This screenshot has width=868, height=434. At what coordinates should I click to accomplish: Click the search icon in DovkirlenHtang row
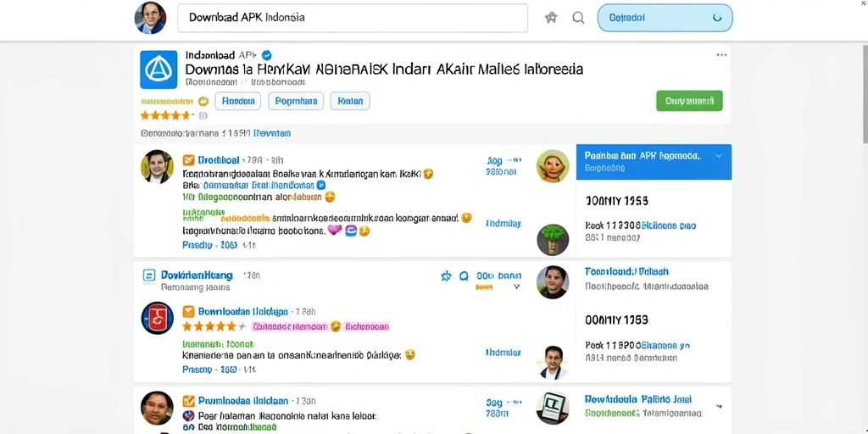(464, 275)
